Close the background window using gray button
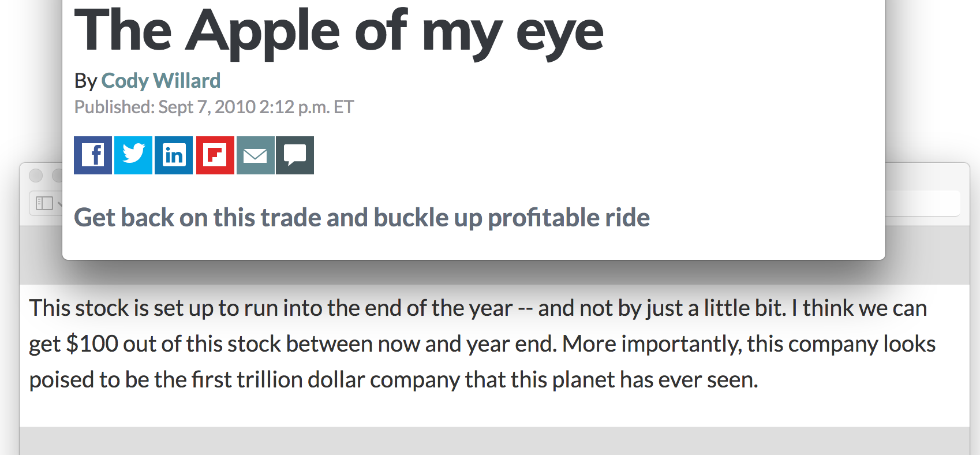 coord(36,175)
